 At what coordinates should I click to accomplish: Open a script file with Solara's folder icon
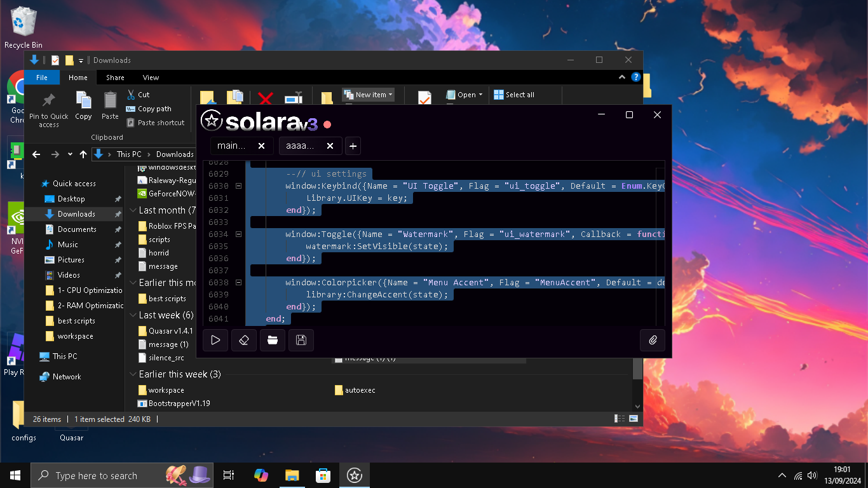pyautogui.click(x=273, y=340)
